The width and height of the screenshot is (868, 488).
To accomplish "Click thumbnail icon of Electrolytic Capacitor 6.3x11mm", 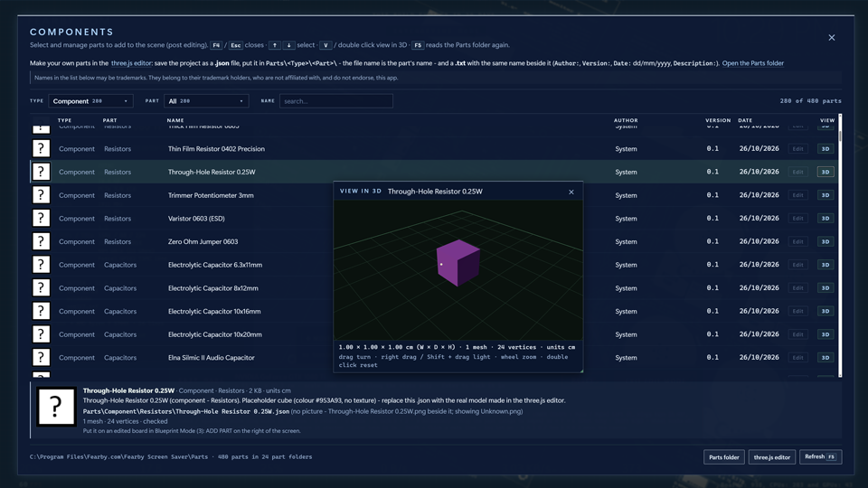I will click(41, 265).
